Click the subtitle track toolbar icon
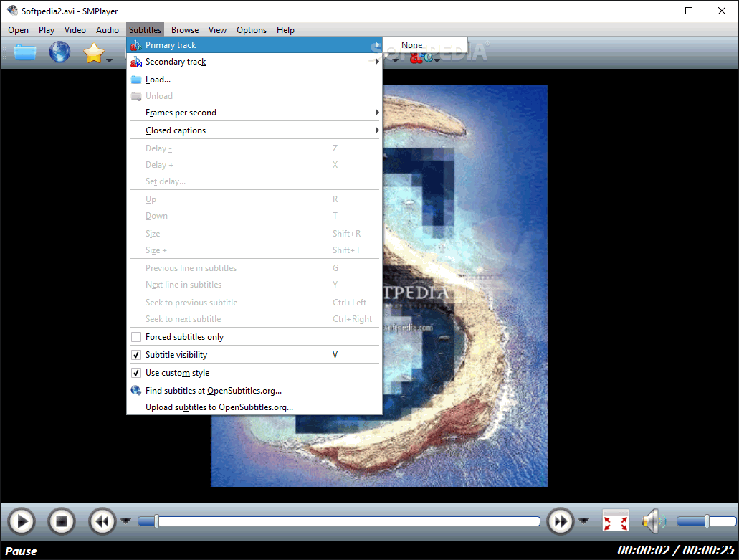This screenshot has width=739, height=560. point(421,58)
